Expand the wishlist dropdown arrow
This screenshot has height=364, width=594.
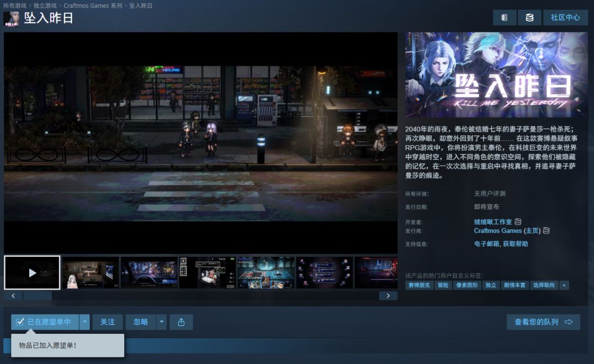pyautogui.click(x=85, y=322)
